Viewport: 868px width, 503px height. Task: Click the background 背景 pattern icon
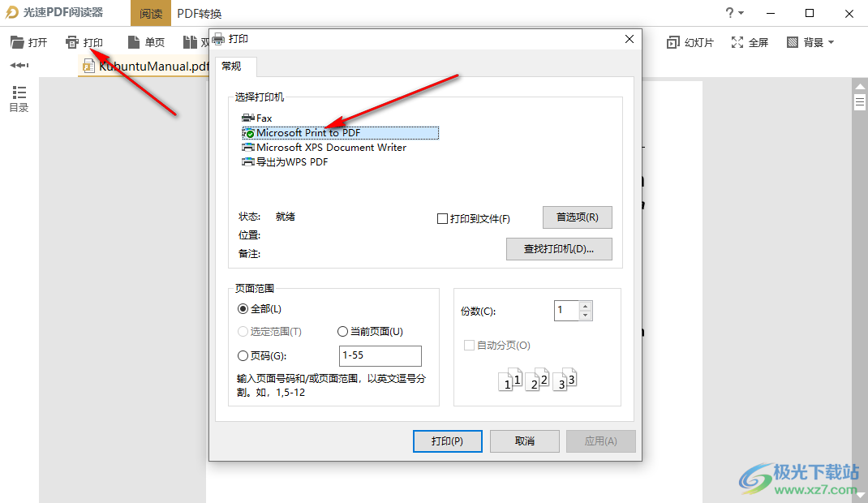click(793, 42)
